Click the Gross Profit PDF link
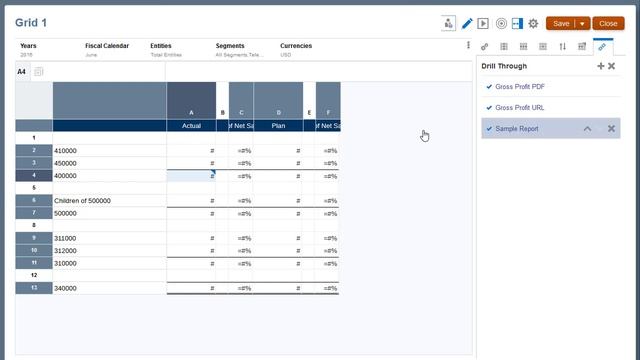 tap(520, 87)
